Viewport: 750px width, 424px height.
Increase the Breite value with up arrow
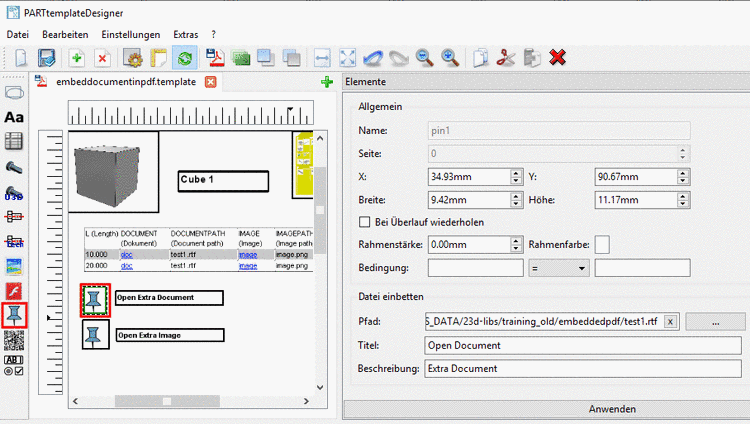click(516, 196)
